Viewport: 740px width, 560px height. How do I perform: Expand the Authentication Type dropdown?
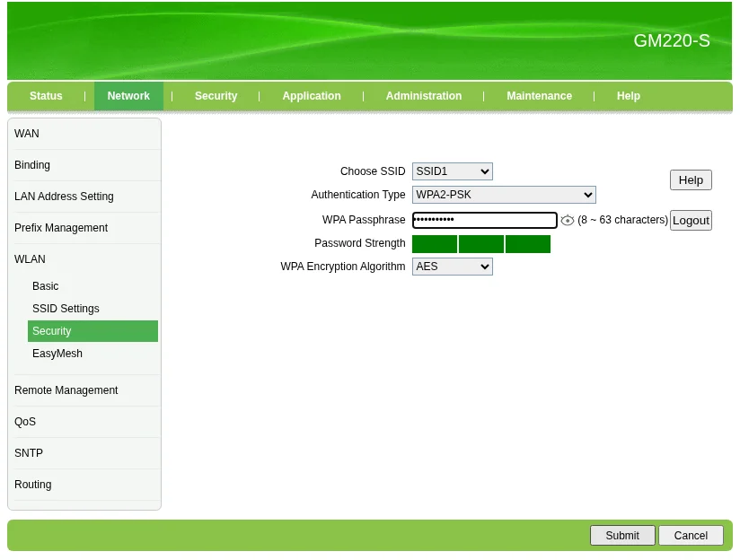click(504, 195)
